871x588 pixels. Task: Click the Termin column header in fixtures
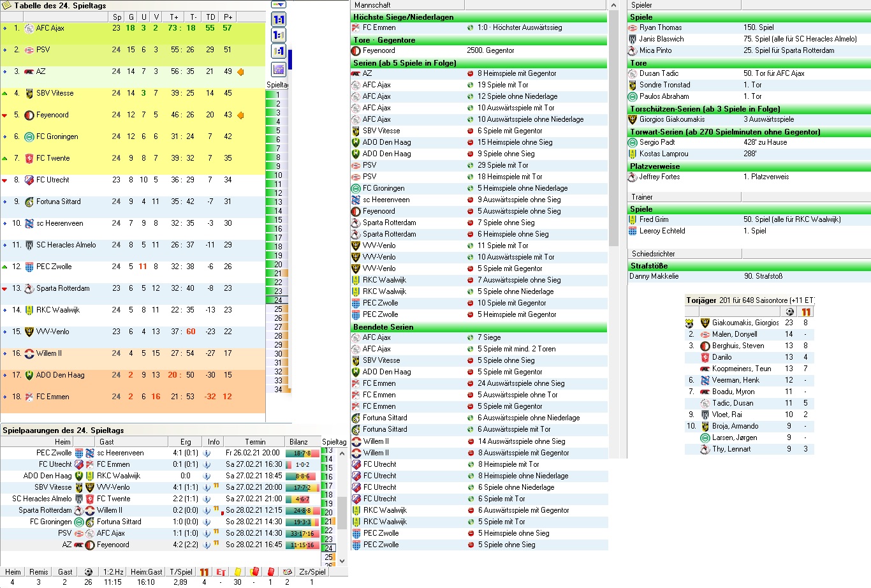coord(255,442)
